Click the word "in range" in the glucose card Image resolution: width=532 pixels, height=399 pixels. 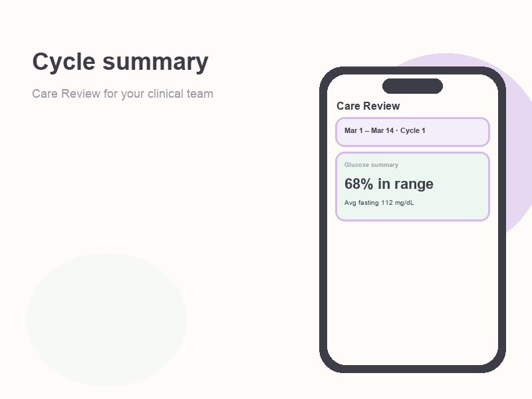[x=406, y=184]
